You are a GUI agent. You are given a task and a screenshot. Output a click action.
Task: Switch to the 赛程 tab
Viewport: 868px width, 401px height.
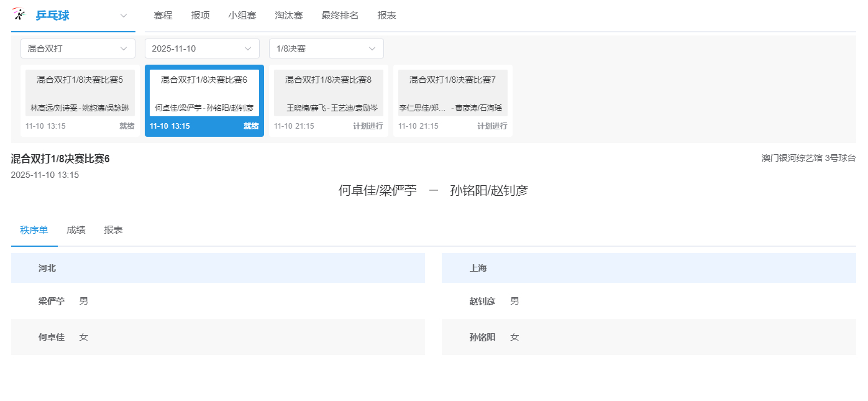point(163,16)
